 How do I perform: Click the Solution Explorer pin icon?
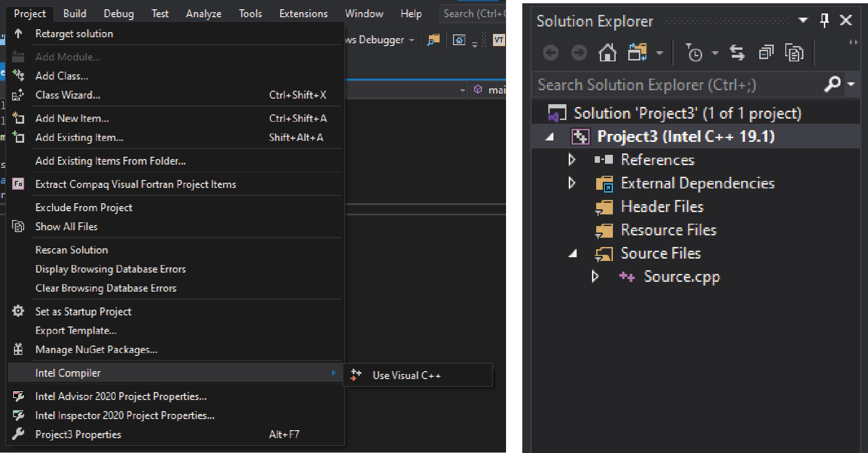pyautogui.click(x=824, y=20)
